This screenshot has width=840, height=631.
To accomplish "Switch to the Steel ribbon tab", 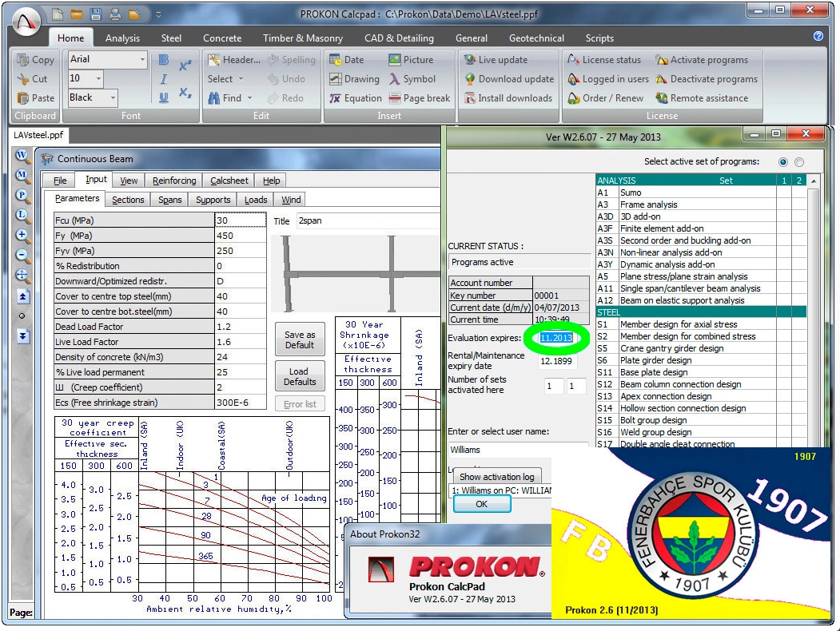I will click(171, 38).
